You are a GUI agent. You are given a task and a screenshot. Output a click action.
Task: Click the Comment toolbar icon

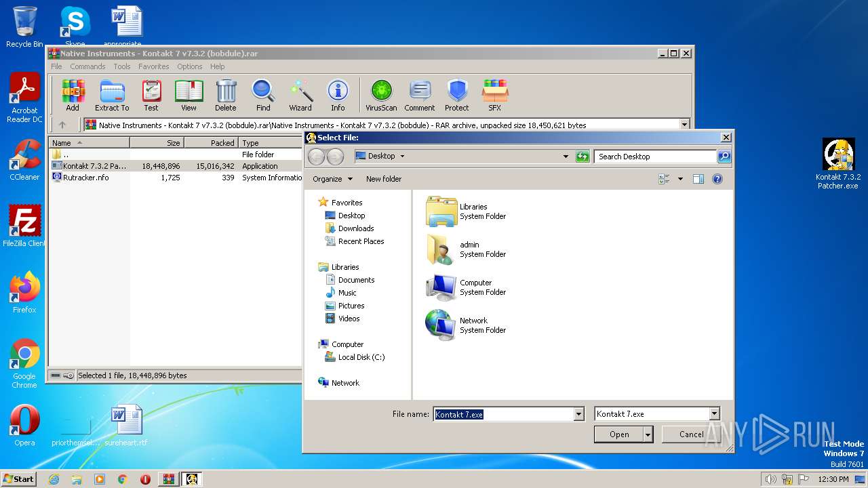tap(420, 95)
